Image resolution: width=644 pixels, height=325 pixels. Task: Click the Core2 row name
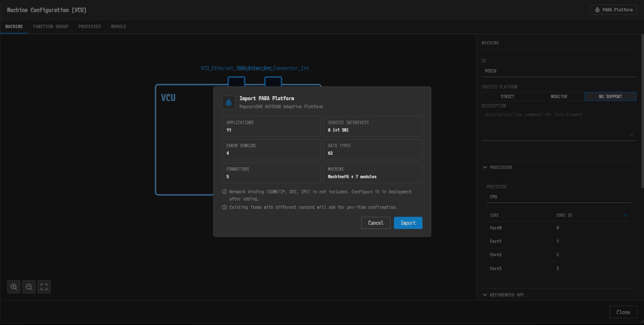point(495,255)
